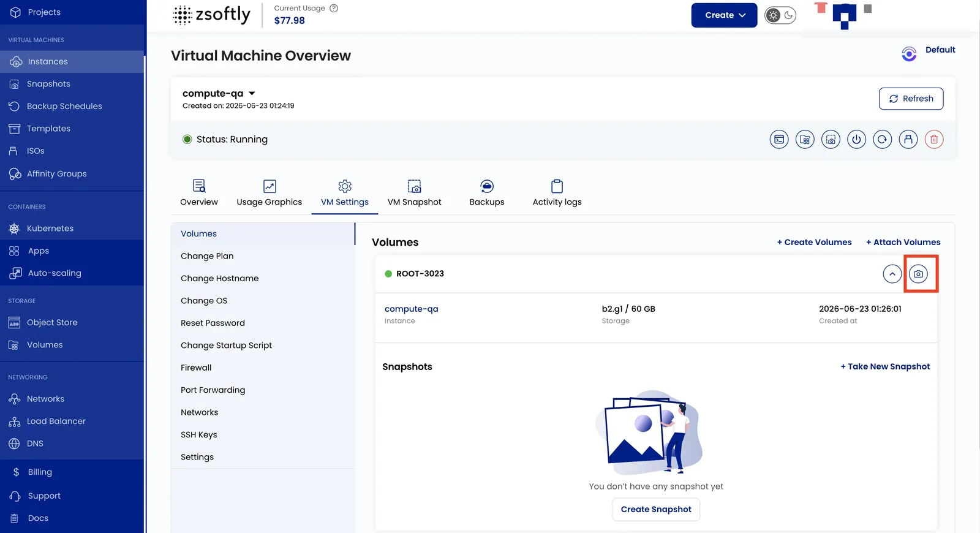Click the red delete instance trash icon
The height and width of the screenshot is (533, 980).
point(934,140)
